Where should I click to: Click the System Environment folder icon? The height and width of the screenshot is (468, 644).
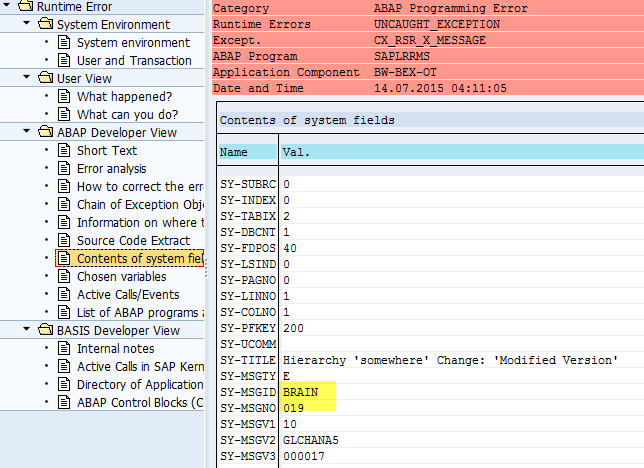tap(46, 24)
